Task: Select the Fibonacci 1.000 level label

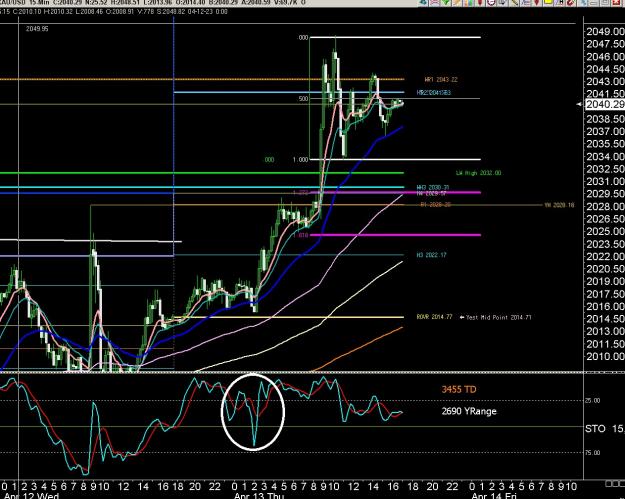Action: [x=301, y=160]
